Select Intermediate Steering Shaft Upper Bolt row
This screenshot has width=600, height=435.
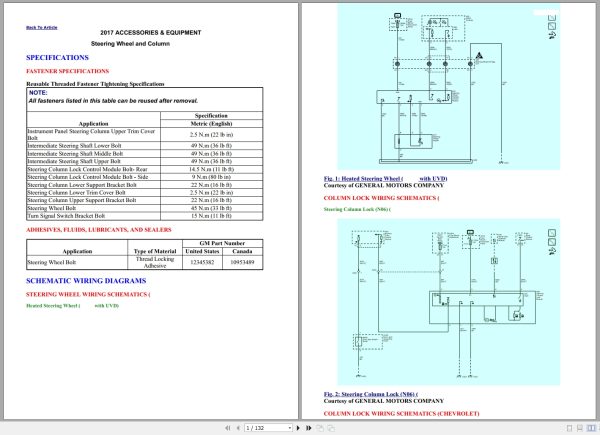click(x=145, y=161)
